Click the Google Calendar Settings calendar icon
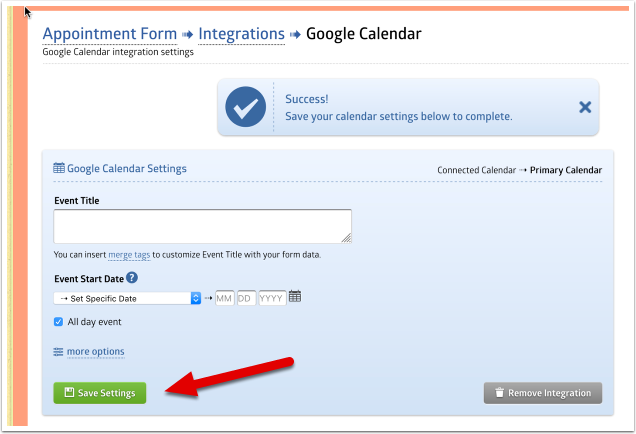 [59, 169]
